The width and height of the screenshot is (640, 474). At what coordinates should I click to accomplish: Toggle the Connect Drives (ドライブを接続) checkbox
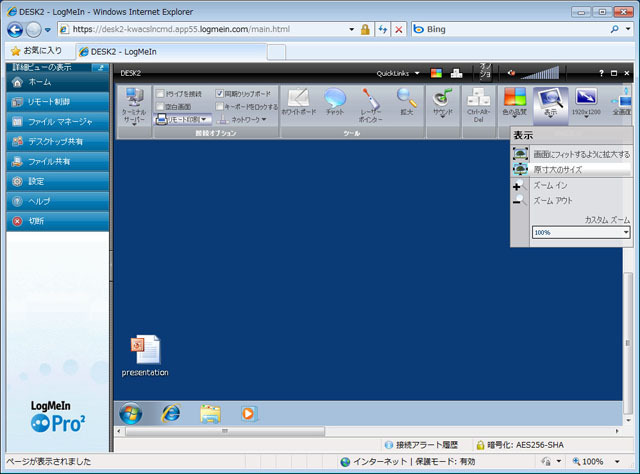[x=160, y=93]
